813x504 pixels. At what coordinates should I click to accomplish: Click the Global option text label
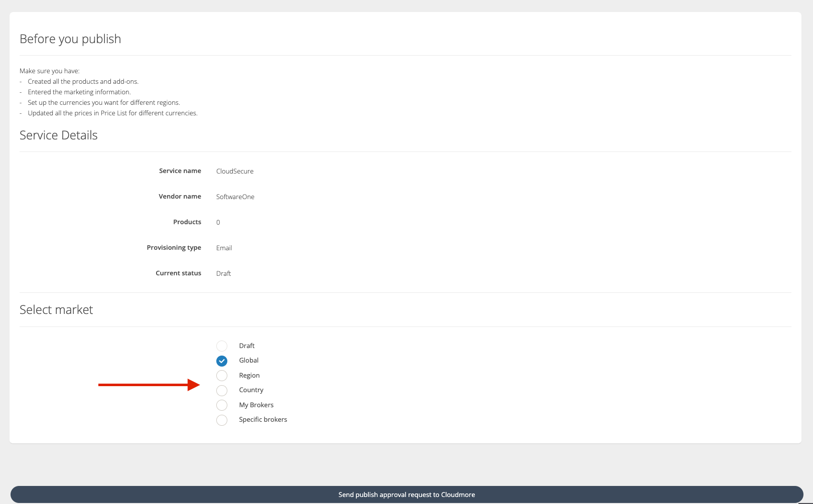pyautogui.click(x=248, y=360)
